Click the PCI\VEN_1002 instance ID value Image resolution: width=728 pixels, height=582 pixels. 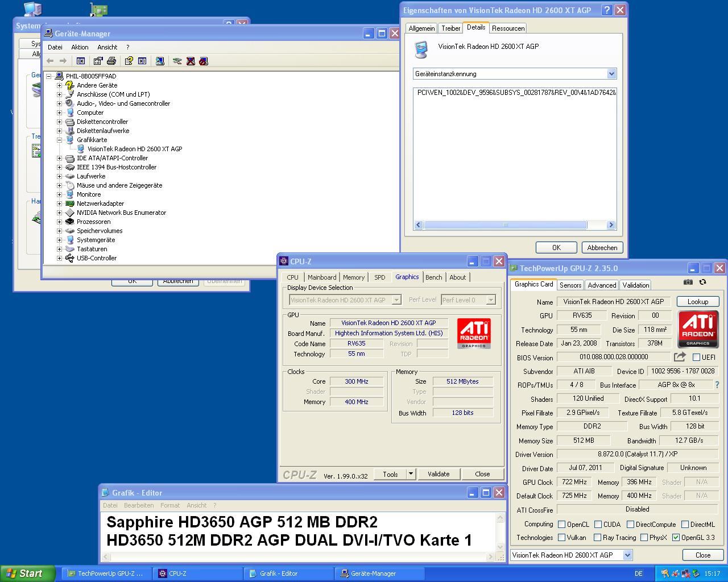(x=516, y=92)
